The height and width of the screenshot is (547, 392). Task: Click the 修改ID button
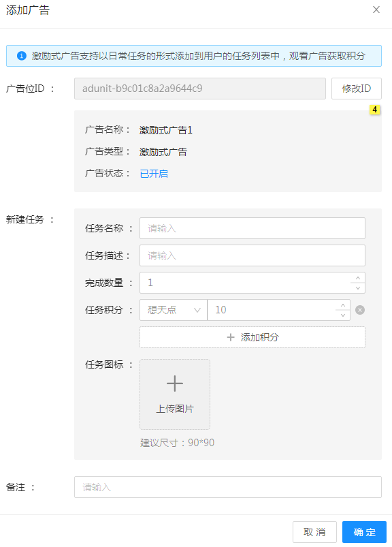coord(356,89)
